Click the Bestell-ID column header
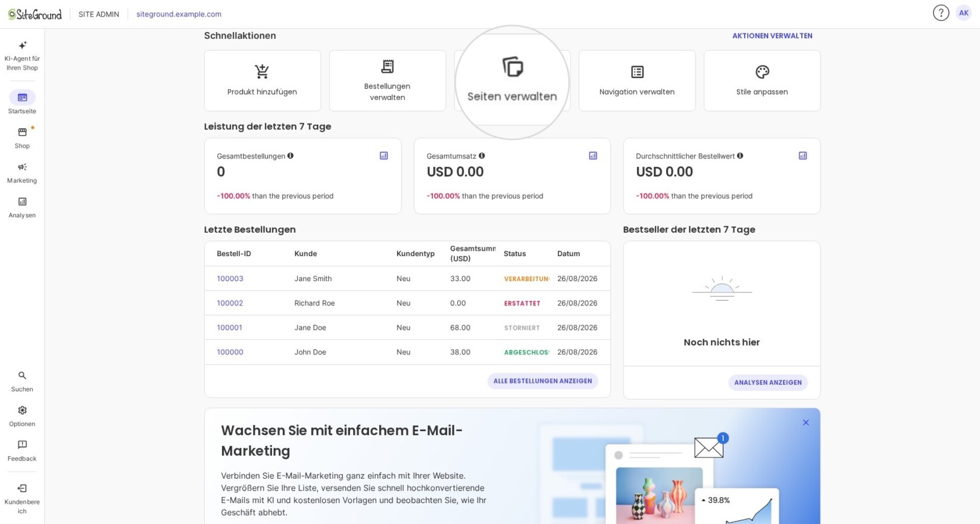The image size is (980, 524). point(234,254)
